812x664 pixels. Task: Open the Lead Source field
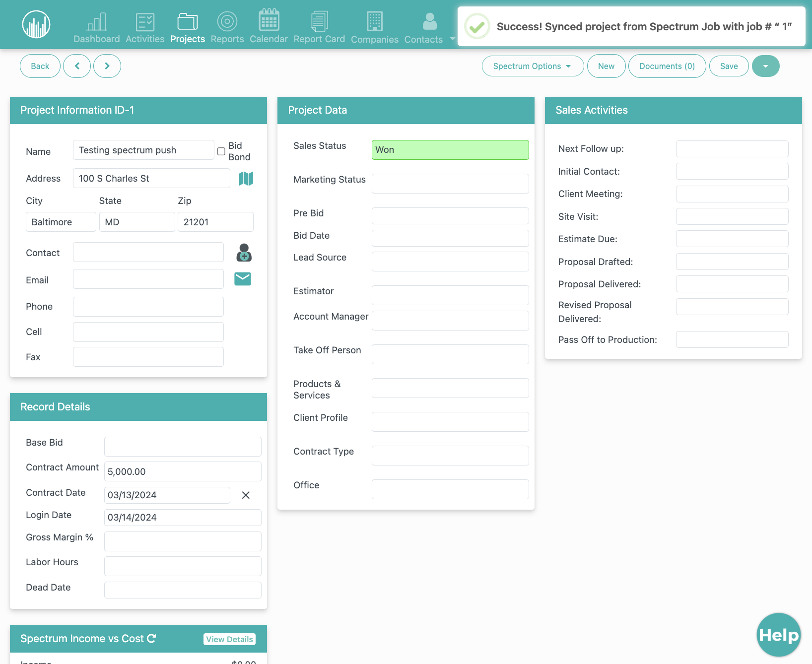(x=450, y=262)
